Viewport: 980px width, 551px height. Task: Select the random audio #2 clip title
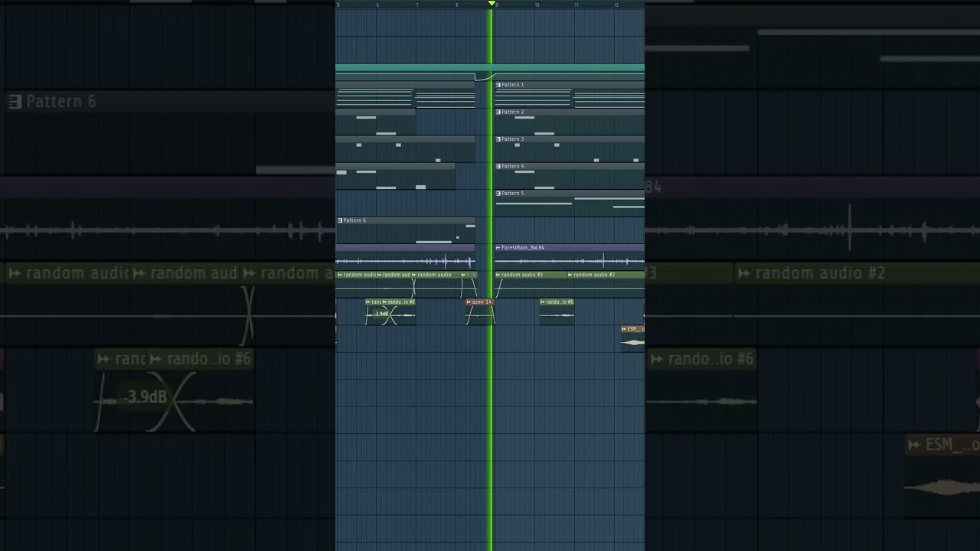pyautogui.click(x=594, y=275)
